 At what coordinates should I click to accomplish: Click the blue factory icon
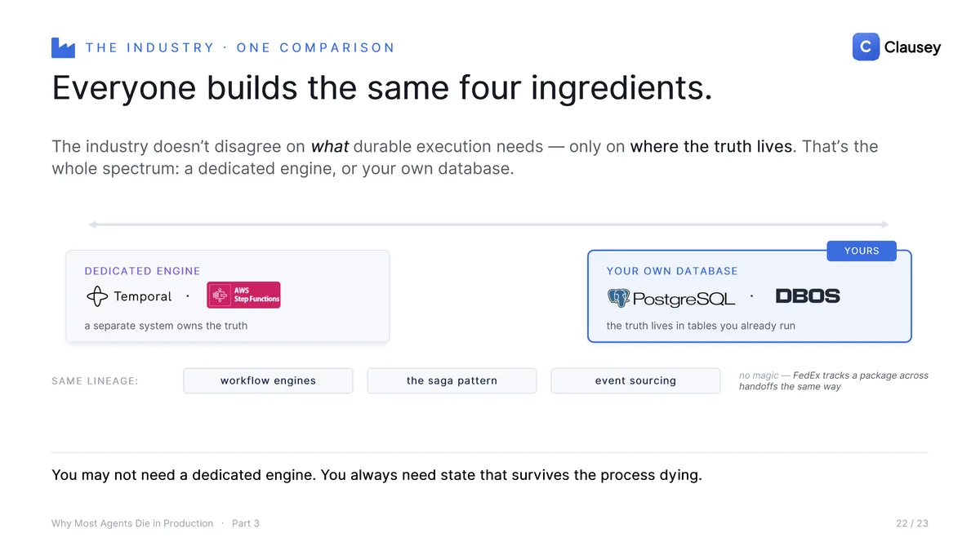(x=63, y=47)
